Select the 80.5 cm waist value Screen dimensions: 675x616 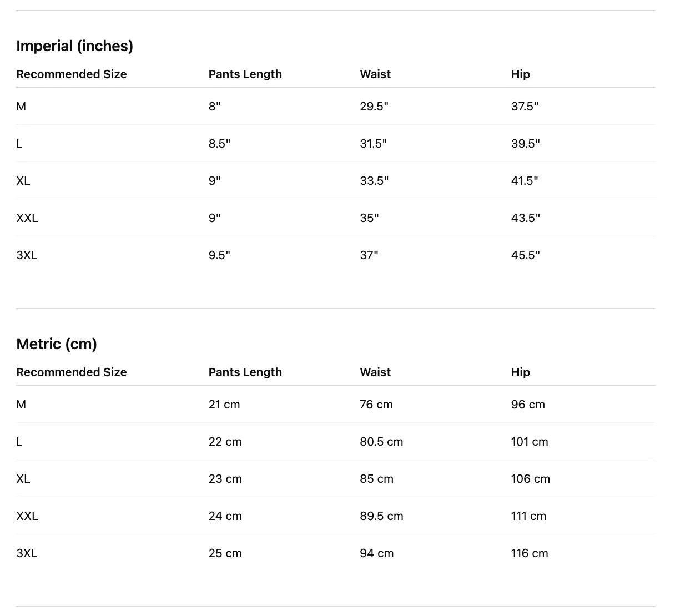[381, 442]
